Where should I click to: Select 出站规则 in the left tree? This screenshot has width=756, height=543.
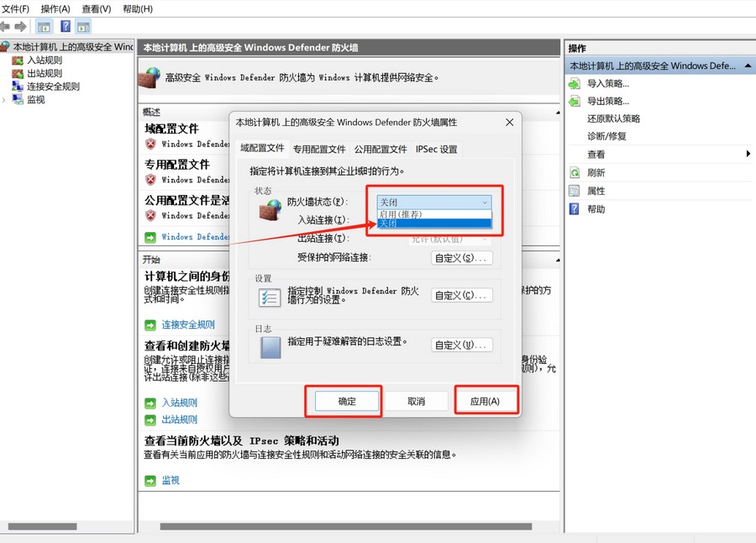(x=45, y=73)
